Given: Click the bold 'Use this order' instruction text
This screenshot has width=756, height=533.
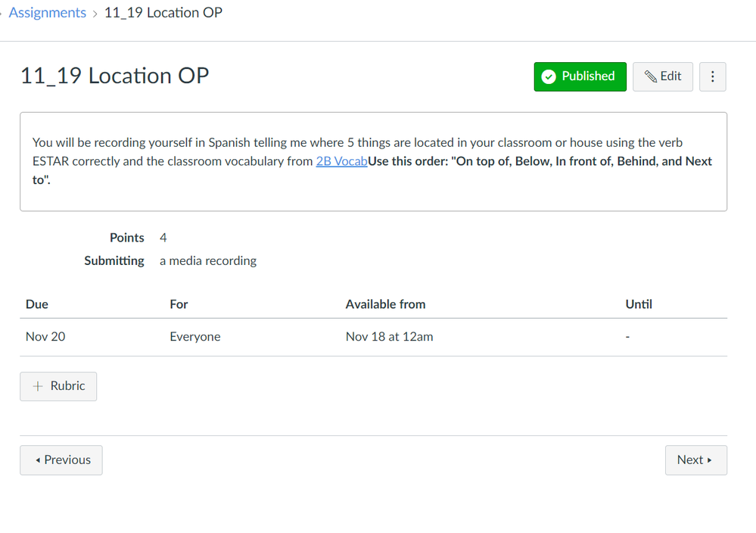Looking at the screenshot, I should point(540,161).
